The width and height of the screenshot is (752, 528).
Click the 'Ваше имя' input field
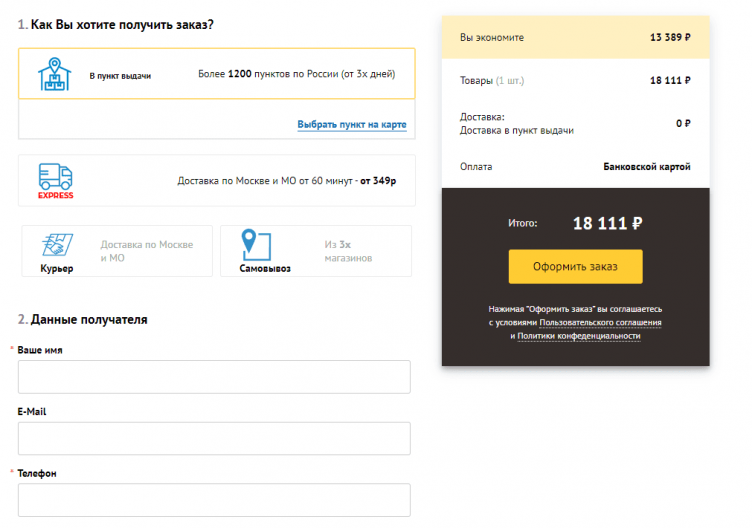214,377
